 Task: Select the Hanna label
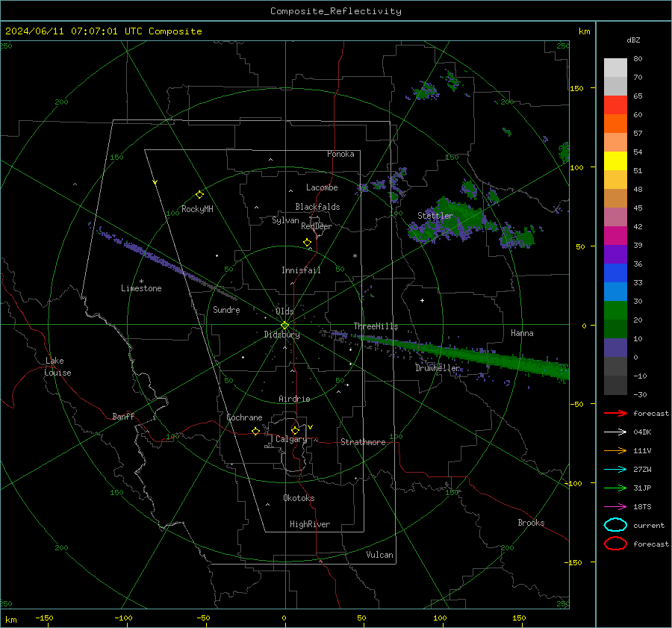point(522,333)
